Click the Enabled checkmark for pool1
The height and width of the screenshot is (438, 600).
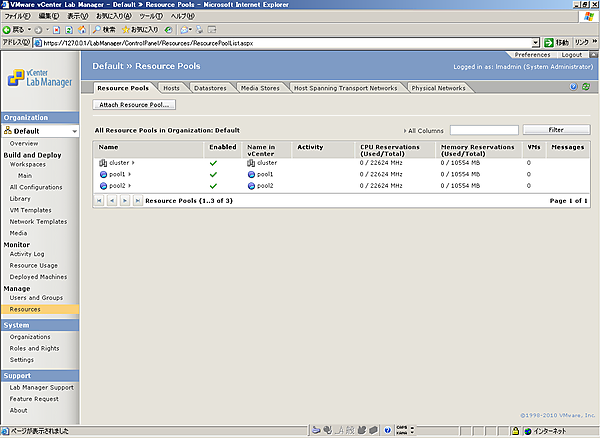[x=213, y=174]
